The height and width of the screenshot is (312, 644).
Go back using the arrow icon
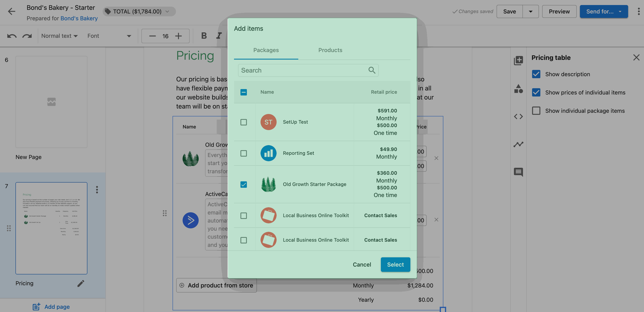pos(11,11)
